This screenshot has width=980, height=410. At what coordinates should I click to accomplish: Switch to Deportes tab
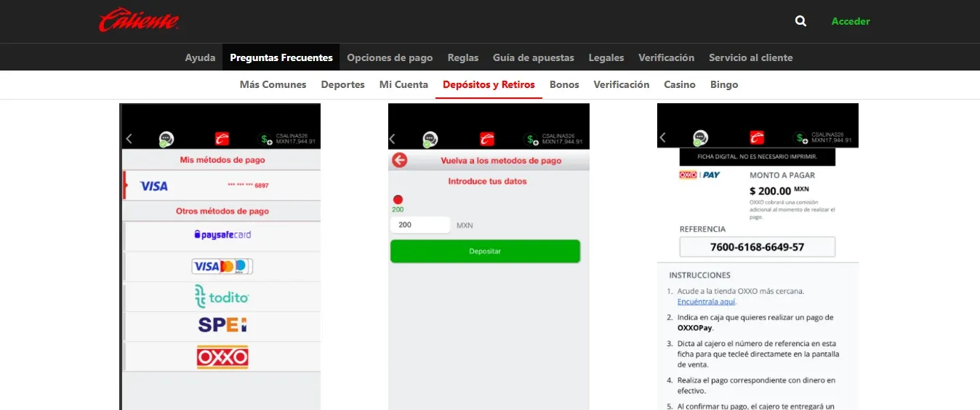pos(343,84)
